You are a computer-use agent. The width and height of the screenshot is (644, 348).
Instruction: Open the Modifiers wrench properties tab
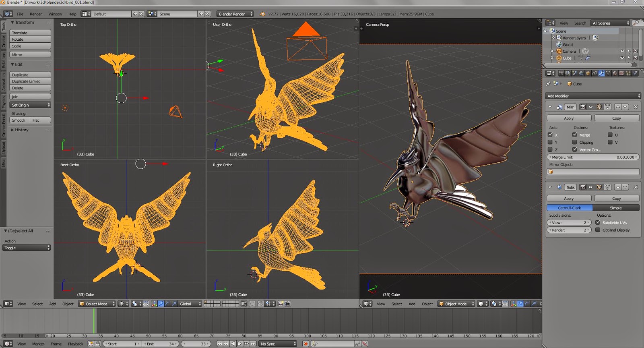coord(601,73)
